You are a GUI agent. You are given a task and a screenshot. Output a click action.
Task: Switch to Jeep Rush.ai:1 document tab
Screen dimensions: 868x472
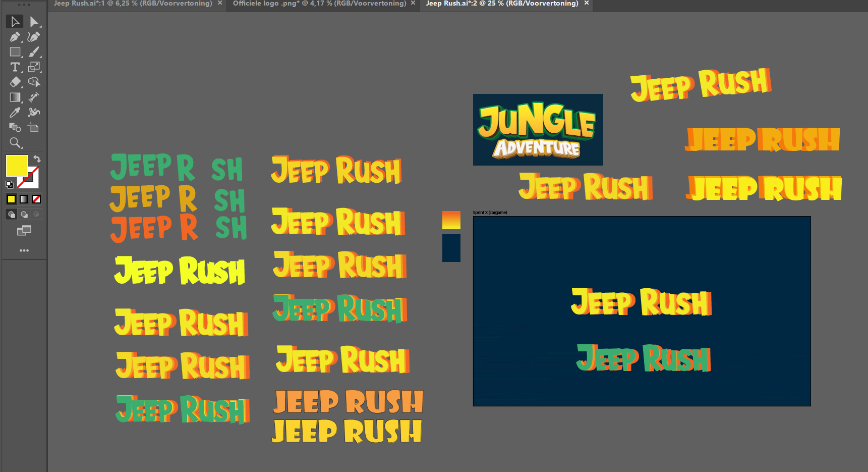[133, 4]
